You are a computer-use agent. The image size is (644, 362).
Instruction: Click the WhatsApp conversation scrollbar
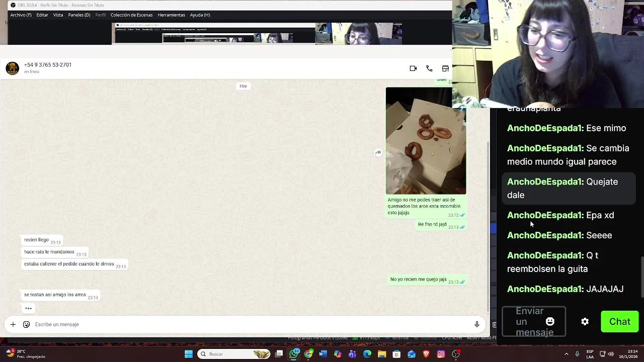pos(488,226)
